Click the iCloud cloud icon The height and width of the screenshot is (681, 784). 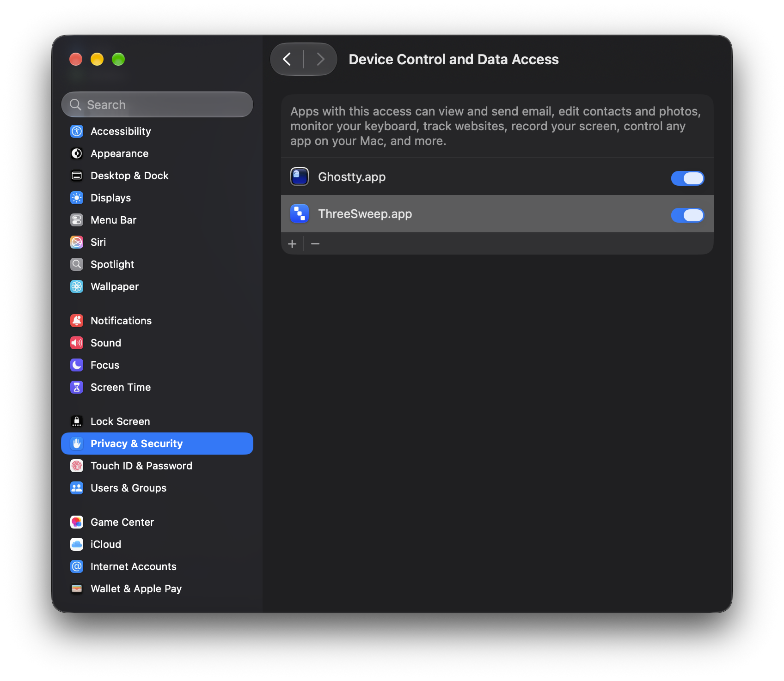click(x=77, y=544)
